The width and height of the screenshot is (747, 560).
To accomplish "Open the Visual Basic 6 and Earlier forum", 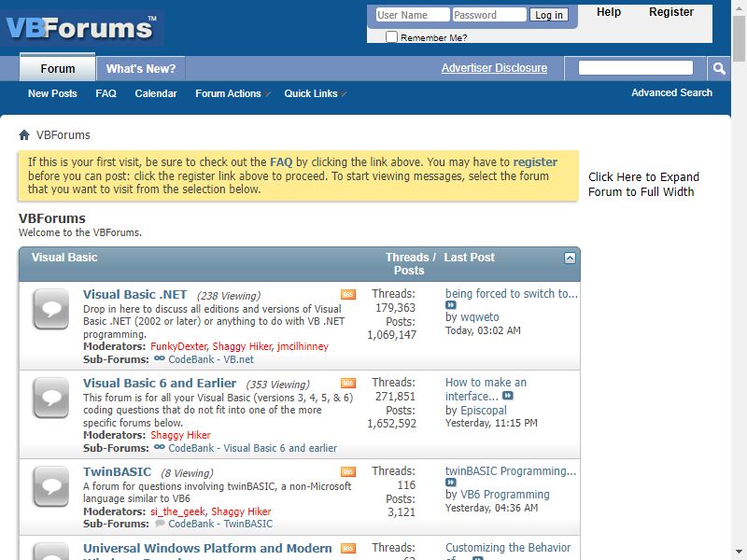I will [160, 384].
